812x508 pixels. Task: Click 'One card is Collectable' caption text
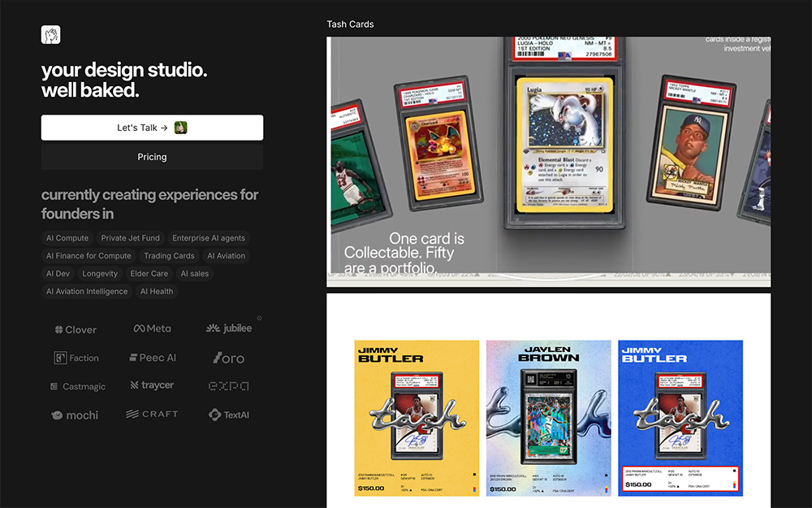tap(404, 253)
